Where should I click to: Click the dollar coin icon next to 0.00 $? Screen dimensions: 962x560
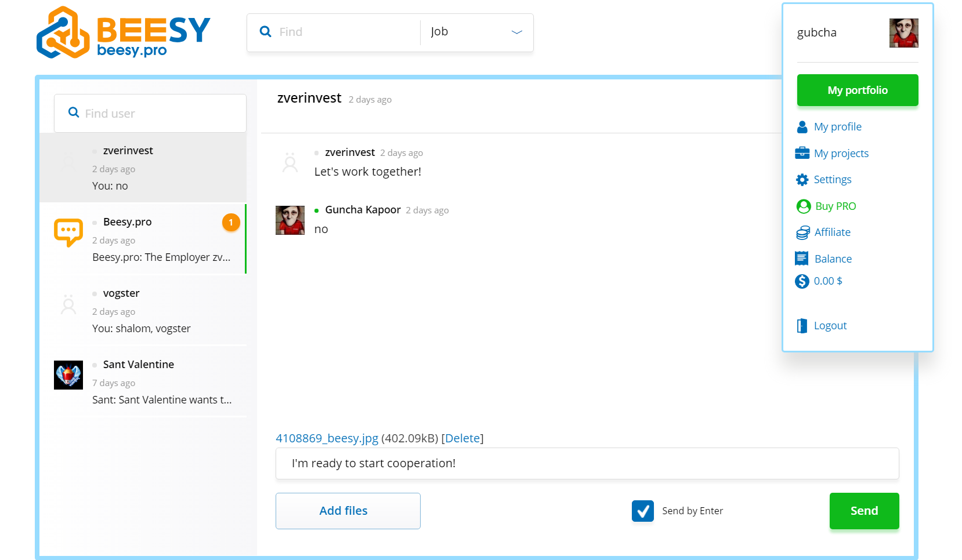click(x=802, y=281)
